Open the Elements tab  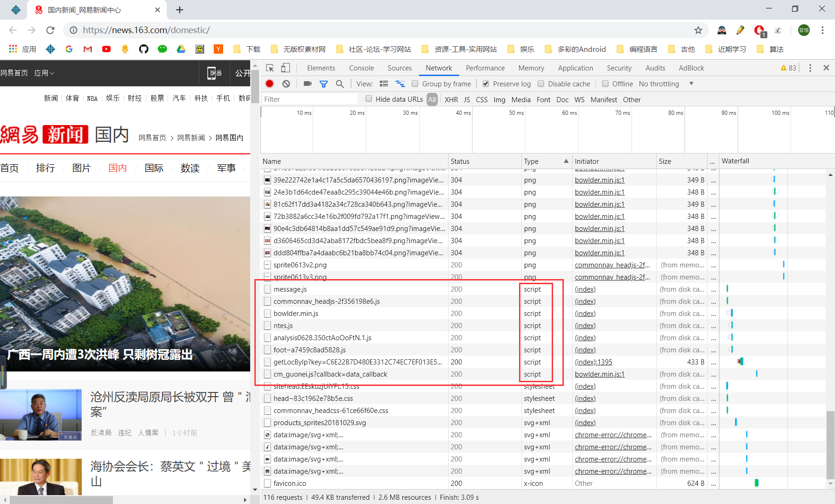[321, 68]
